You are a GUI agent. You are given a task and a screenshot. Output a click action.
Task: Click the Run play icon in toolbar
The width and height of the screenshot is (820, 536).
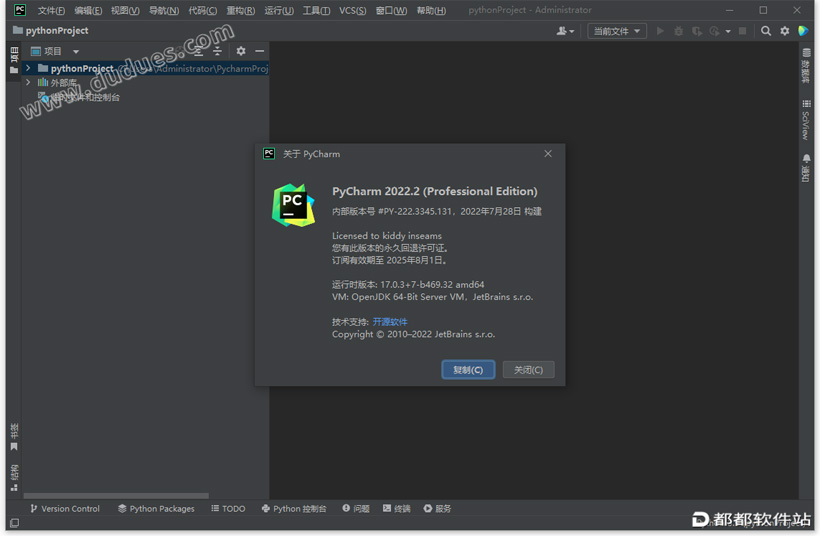tap(660, 31)
